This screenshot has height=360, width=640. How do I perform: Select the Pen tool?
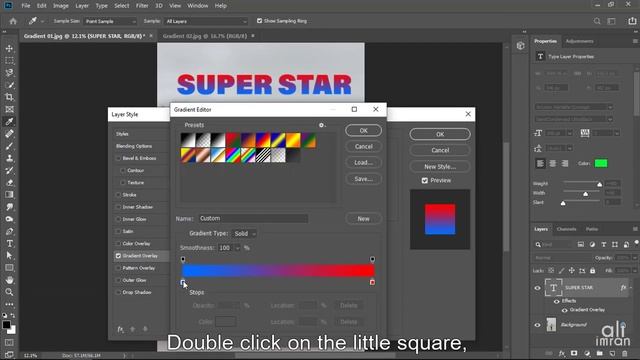9,231
